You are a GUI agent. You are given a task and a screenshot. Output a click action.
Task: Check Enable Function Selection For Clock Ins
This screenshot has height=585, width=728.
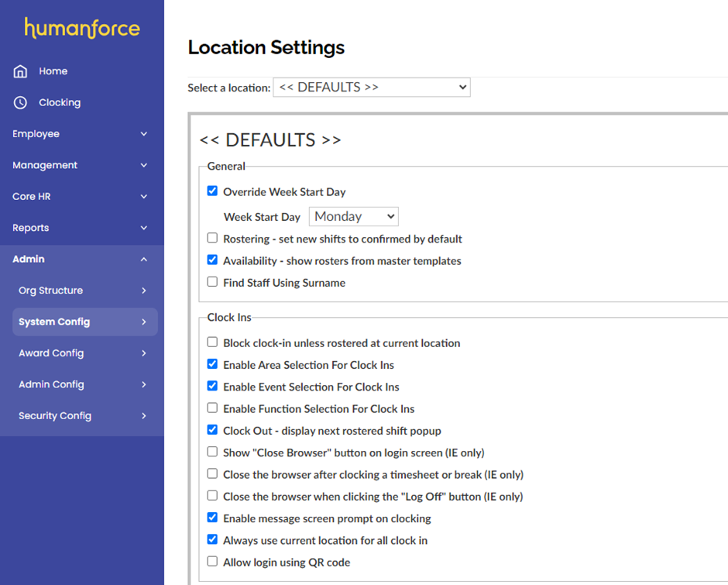[212, 408]
